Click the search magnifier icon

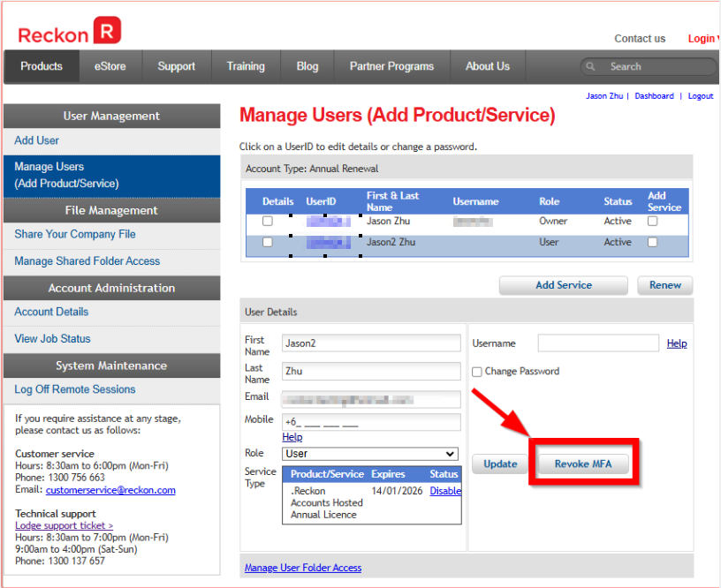point(590,66)
